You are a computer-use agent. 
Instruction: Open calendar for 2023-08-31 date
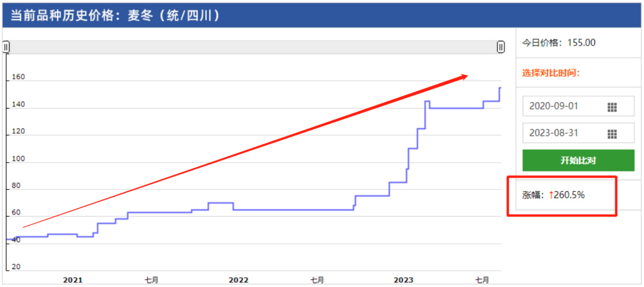[612, 134]
